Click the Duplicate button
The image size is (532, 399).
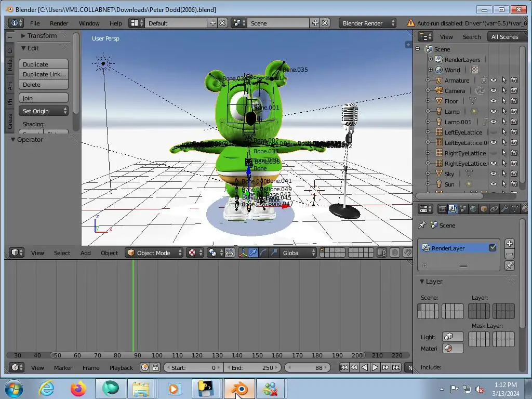coord(44,64)
